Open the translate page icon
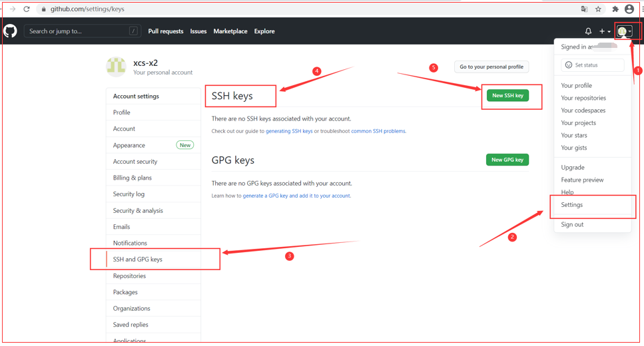 584,9
